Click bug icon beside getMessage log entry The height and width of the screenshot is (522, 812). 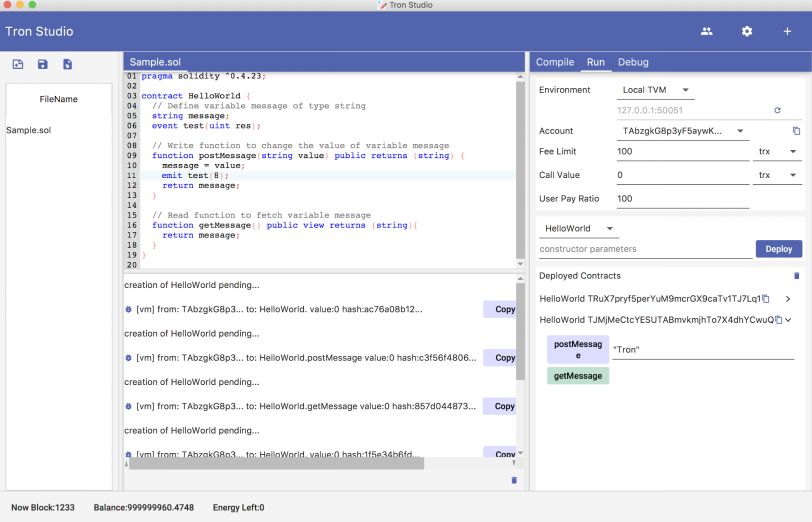128,406
